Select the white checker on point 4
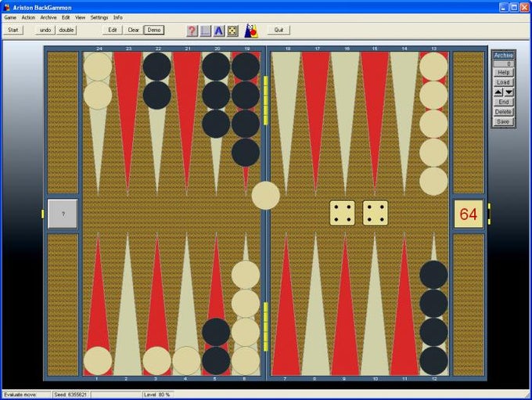 pyautogui.click(x=187, y=361)
